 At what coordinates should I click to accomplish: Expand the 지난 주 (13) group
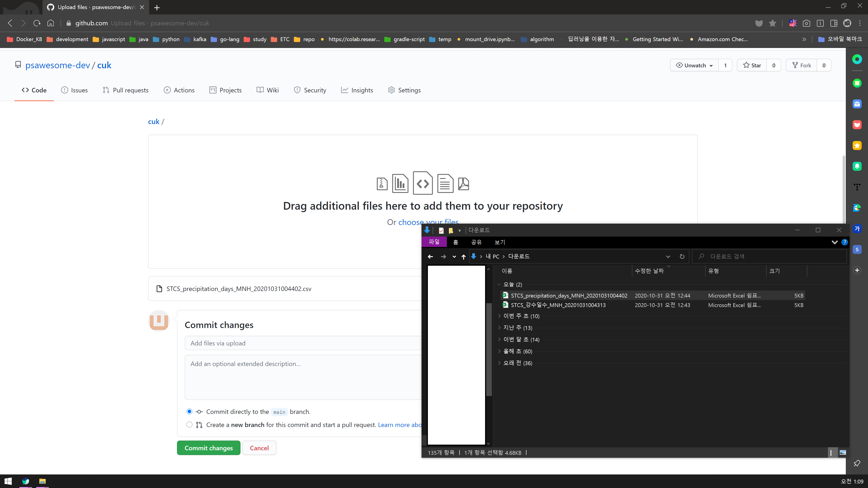[499, 327]
